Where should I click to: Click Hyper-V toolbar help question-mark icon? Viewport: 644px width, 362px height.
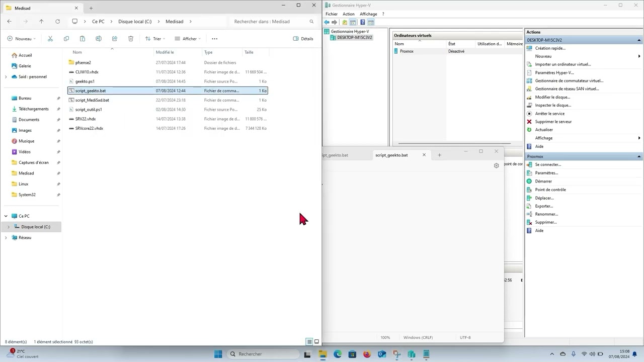coord(362,22)
